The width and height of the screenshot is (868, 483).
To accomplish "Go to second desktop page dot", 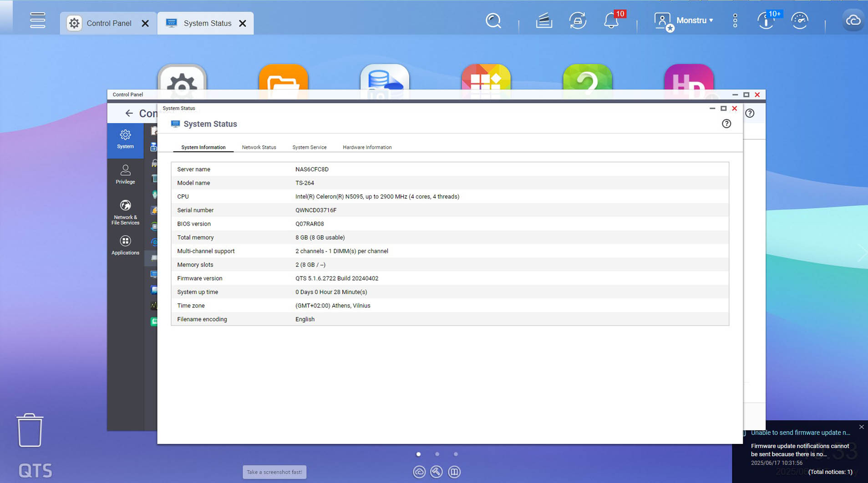I will pyautogui.click(x=437, y=454).
